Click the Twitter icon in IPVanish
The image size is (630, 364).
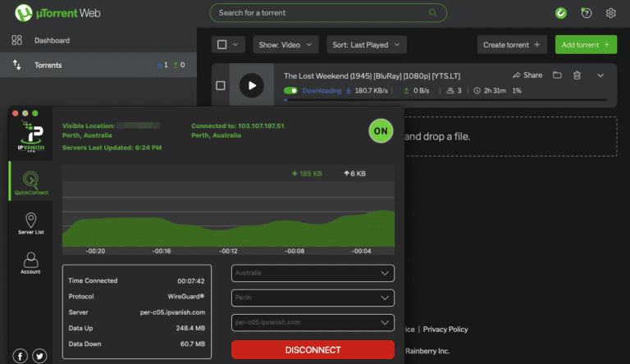(40, 355)
